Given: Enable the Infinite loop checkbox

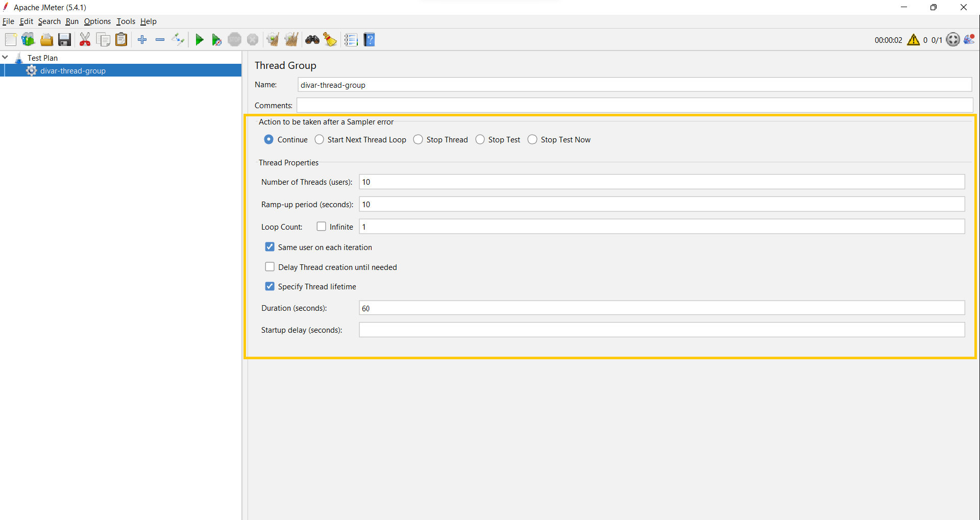Looking at the screenshot, I should [321, 226].
